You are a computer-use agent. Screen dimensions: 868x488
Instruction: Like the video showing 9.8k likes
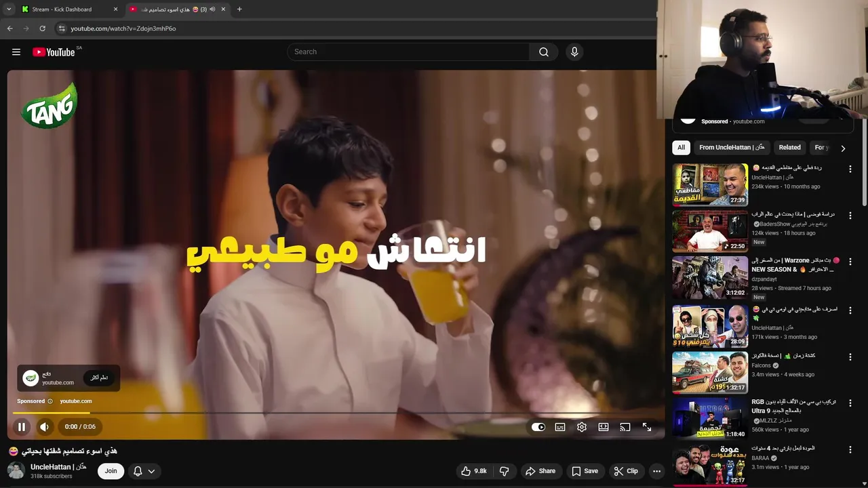click(474, 471)
